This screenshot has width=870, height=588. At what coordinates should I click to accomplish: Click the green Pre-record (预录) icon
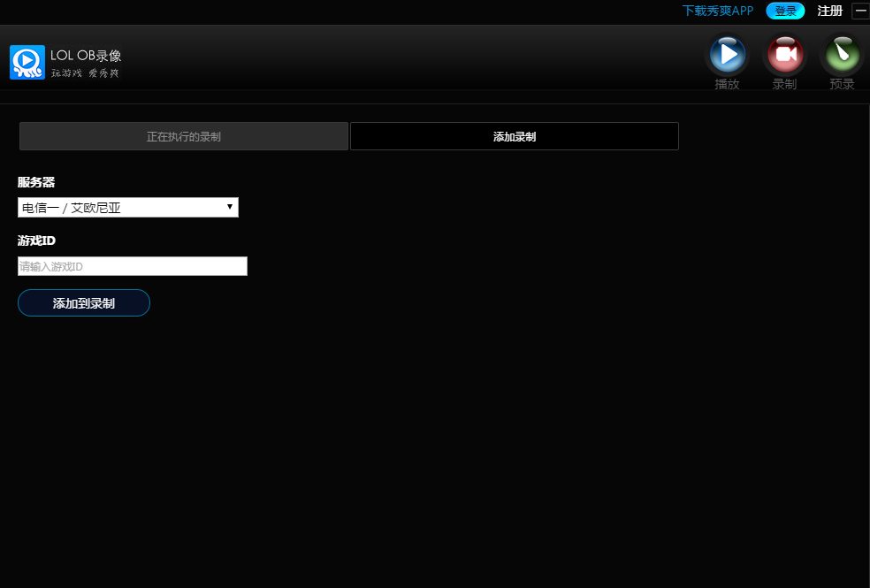click(842, 55)
